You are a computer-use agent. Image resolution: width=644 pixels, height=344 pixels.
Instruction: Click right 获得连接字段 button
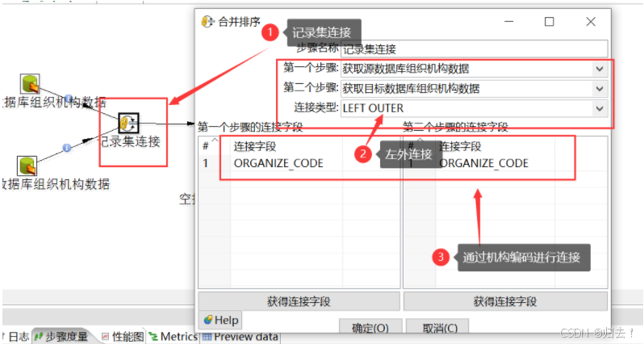point(505,301)
